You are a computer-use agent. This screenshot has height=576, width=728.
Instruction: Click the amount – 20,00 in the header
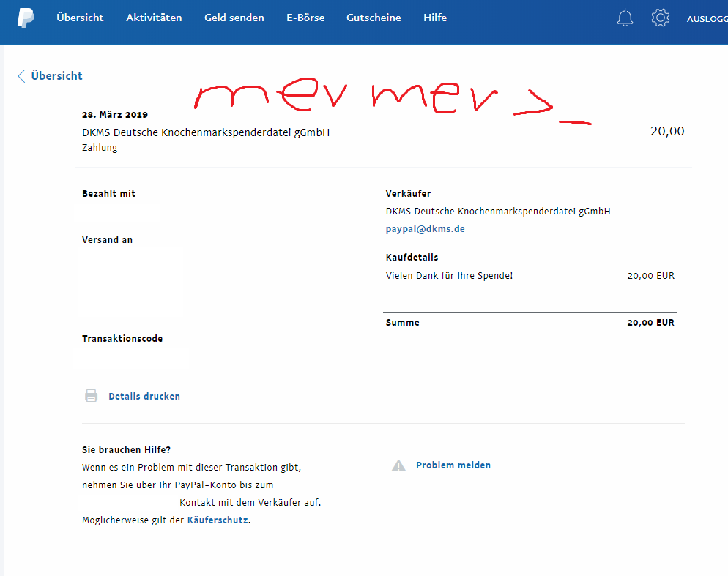click(662, 131)
